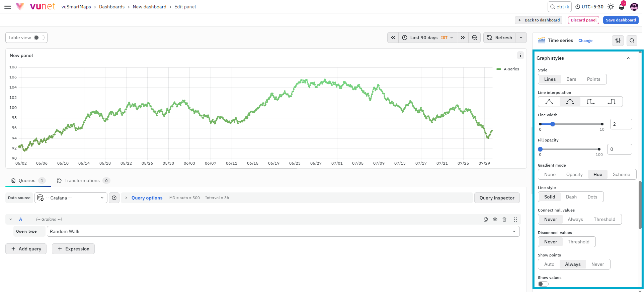Collapse query A row
Viewport: 644px width, 292px height.
point(11,219)
